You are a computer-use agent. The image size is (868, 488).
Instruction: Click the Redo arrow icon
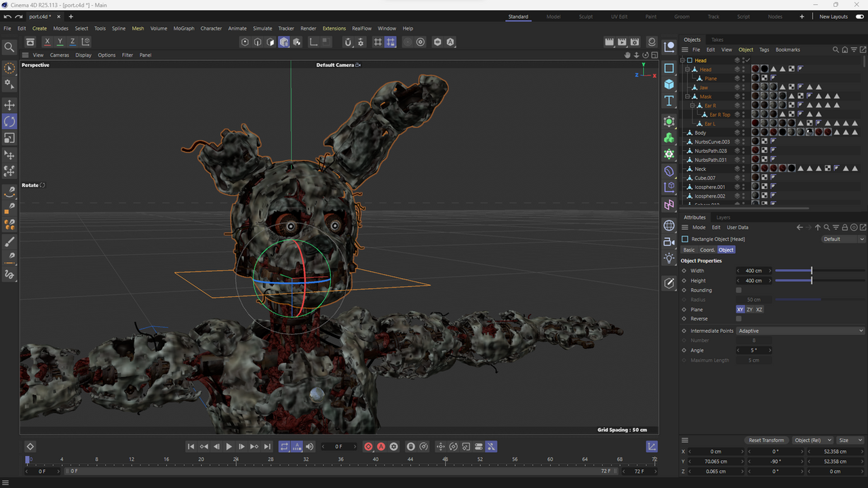pyautogui.click(x=19, y=16)
